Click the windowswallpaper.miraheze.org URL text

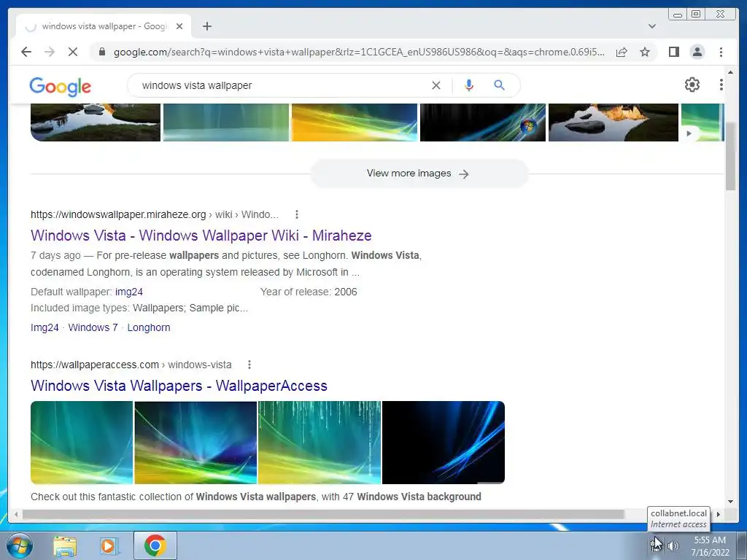coord(118,214)
